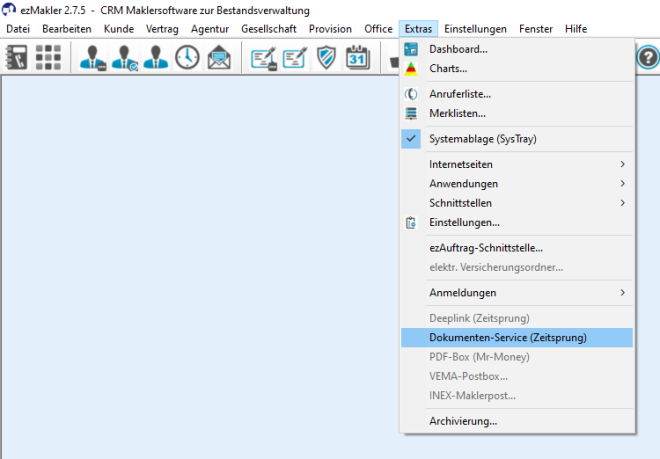Image resolution: width=660 pixels, height=459 pixels.
Task: Click the clock icon in toolbar
Action: pos(187,58)
